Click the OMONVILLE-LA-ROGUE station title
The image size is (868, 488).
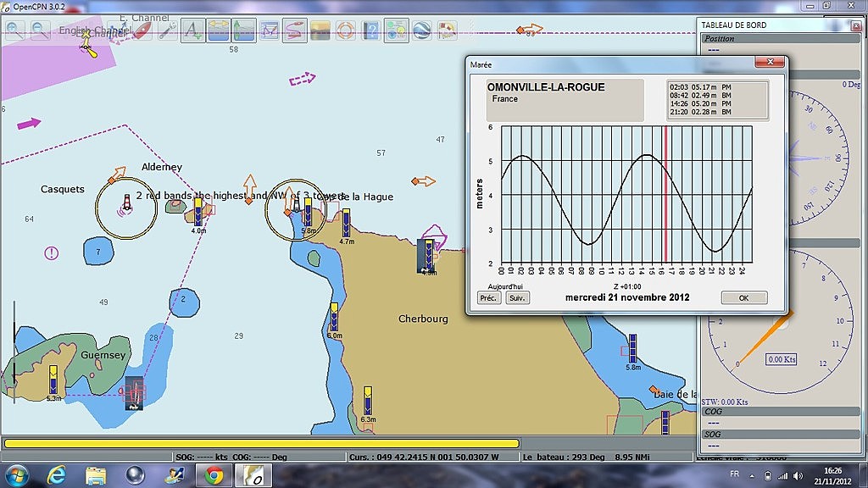click(546, 87)
